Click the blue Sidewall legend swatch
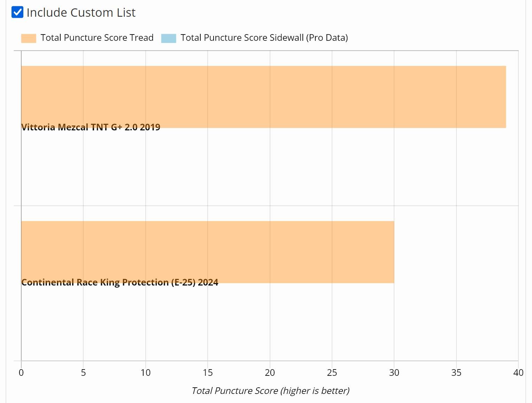The image size is (532, 403). pyautogui.click(x=169, y=38)
